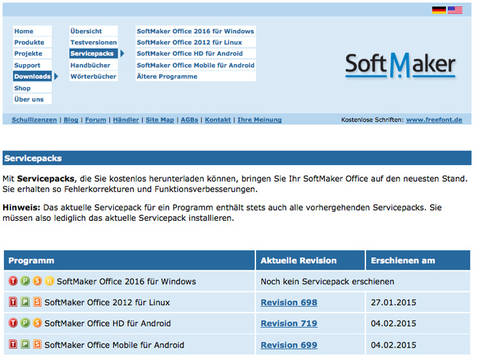Screen dimensions: 480x363
Task: Open Projekte menu item
Action: 32,53
